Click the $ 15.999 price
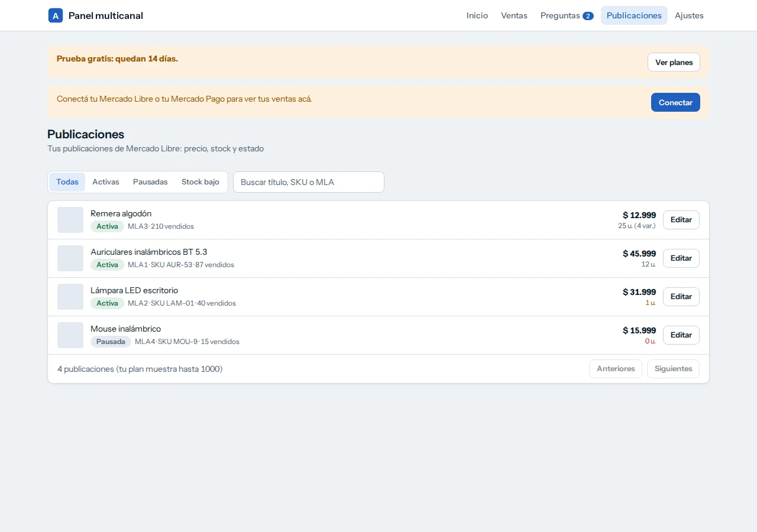757x532 pixels. coord(639,330)
